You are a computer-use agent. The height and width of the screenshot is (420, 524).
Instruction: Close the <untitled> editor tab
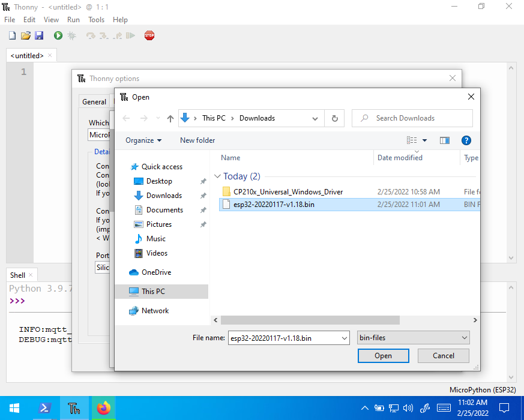click(50, 55)
